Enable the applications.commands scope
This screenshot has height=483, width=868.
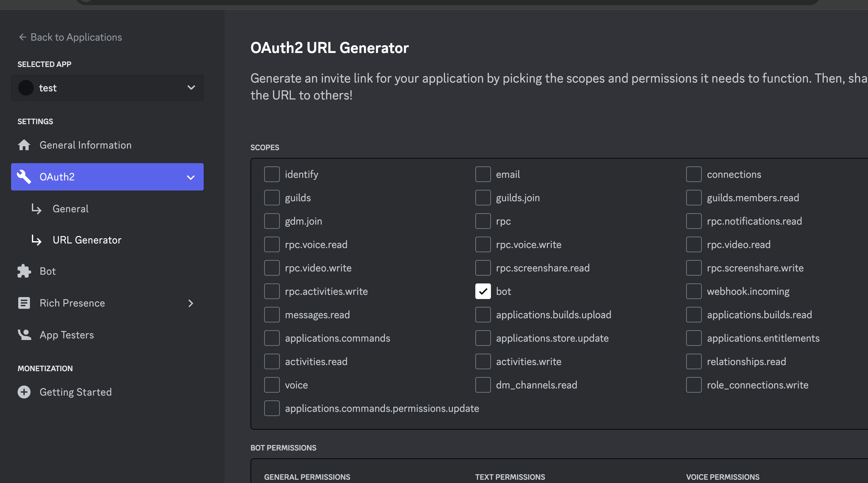[x=272, y=338]
